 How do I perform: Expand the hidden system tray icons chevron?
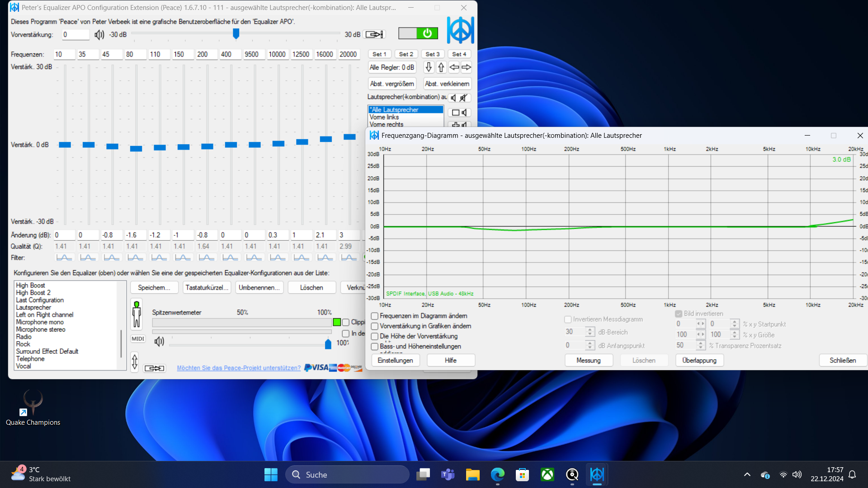[x=747, y=474]
